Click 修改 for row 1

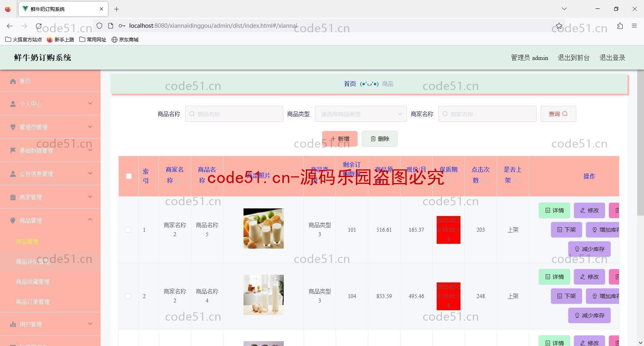(589, 210)
